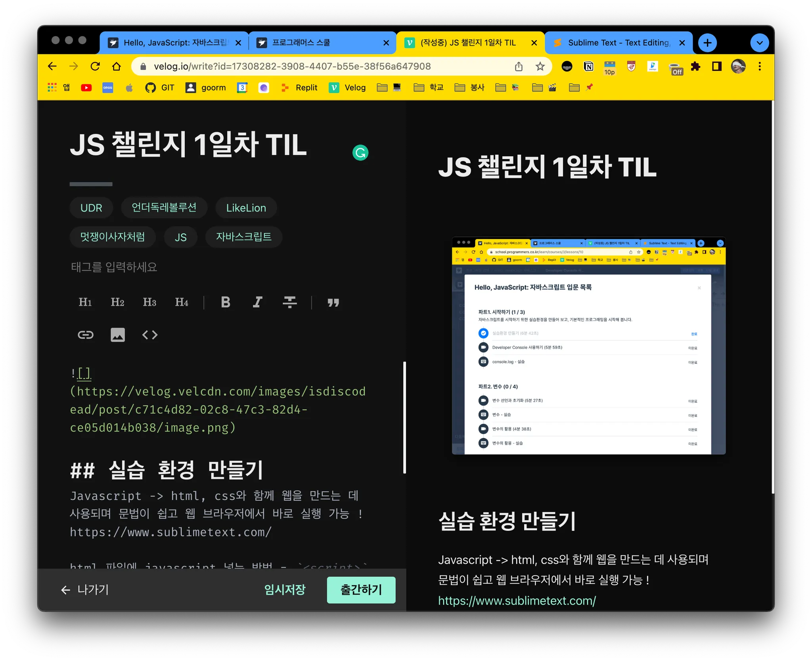This screenshot has width=812, height=661.
Task: Insert a hyperlink using the link icon
Action: tap(86, 335)
